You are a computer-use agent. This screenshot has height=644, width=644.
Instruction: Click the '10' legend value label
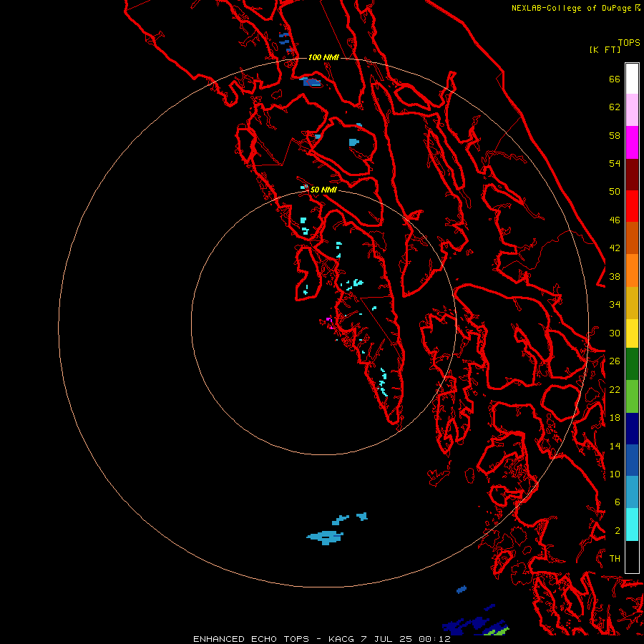click(615, 474)
